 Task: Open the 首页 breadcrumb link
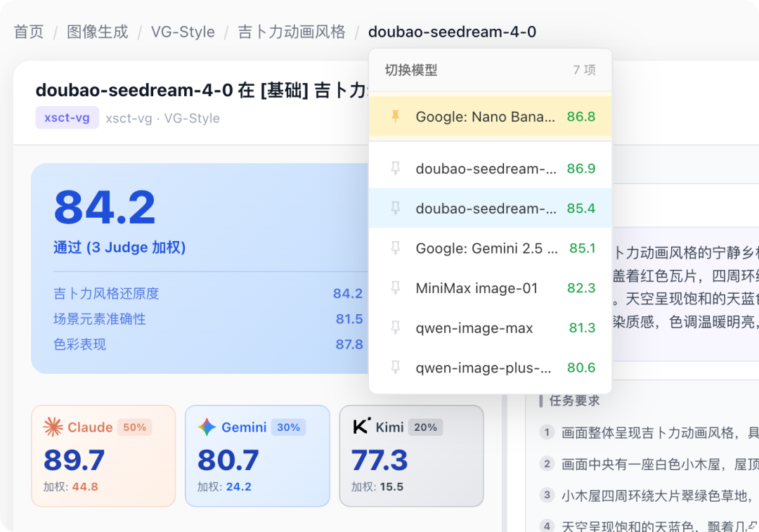[x=27, y=32]
